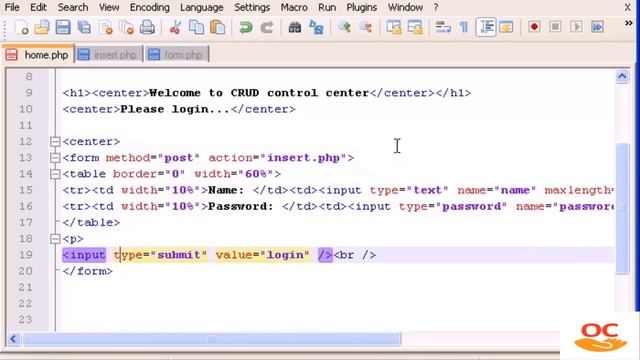Collapse the center block fold marker on line 12
Image resolution: width=640 pixels, height=360 pixels.
55,142
